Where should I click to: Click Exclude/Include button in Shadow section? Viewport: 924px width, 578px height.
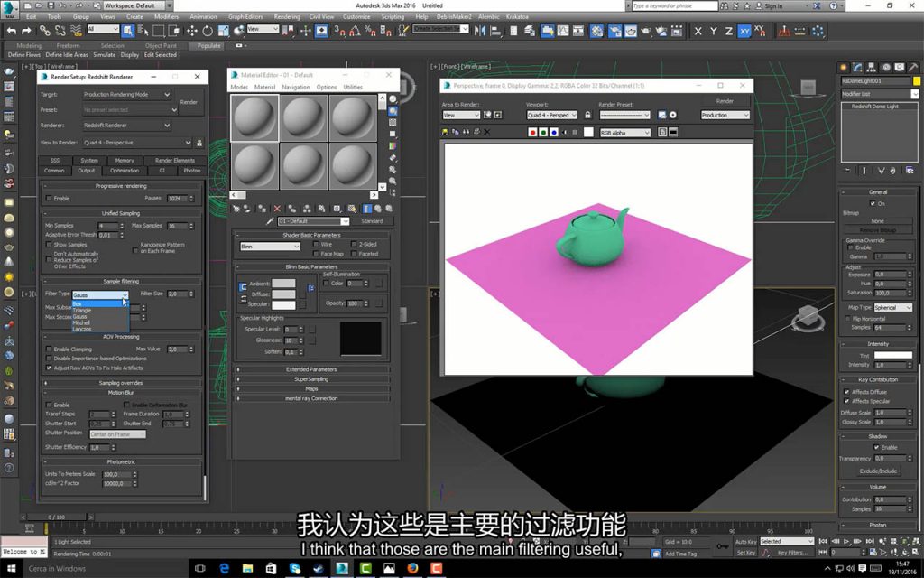pyautogui.click(x=878, y=471)
